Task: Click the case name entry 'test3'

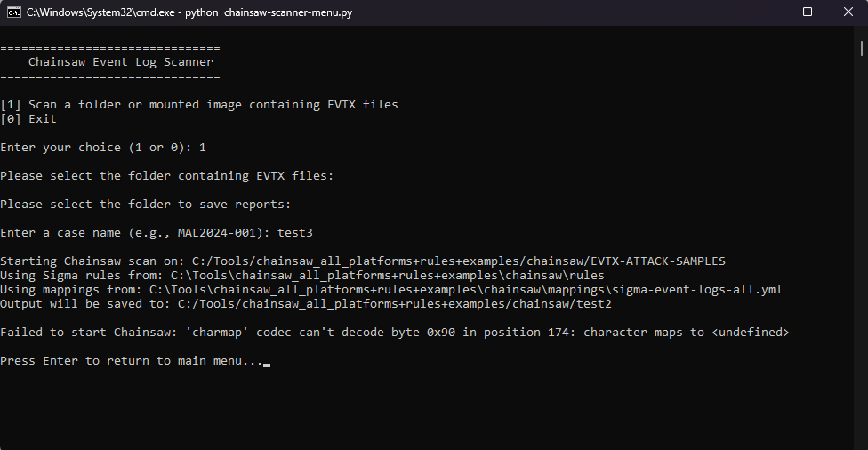Action: point(294,233)
